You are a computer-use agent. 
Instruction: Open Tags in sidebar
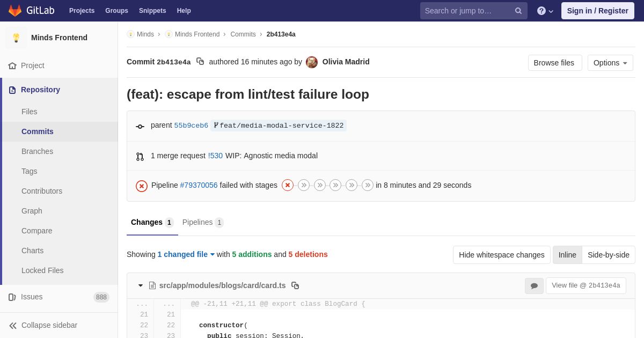pos(30,171)
